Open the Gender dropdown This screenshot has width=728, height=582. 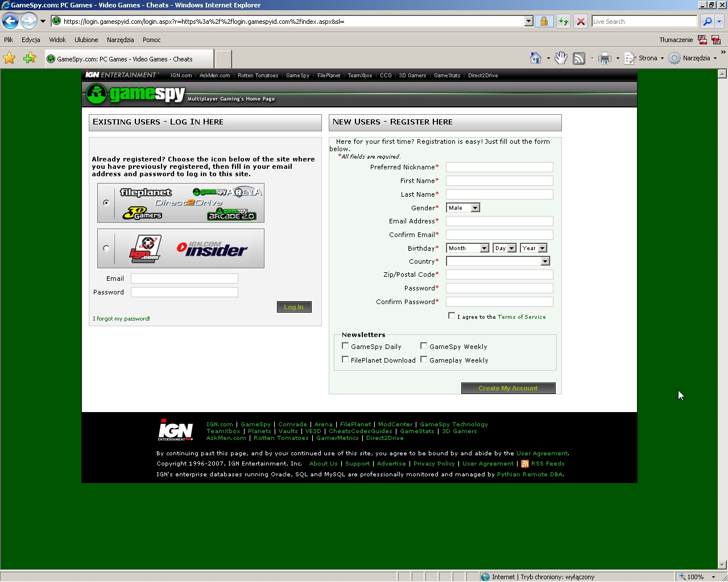463,208
